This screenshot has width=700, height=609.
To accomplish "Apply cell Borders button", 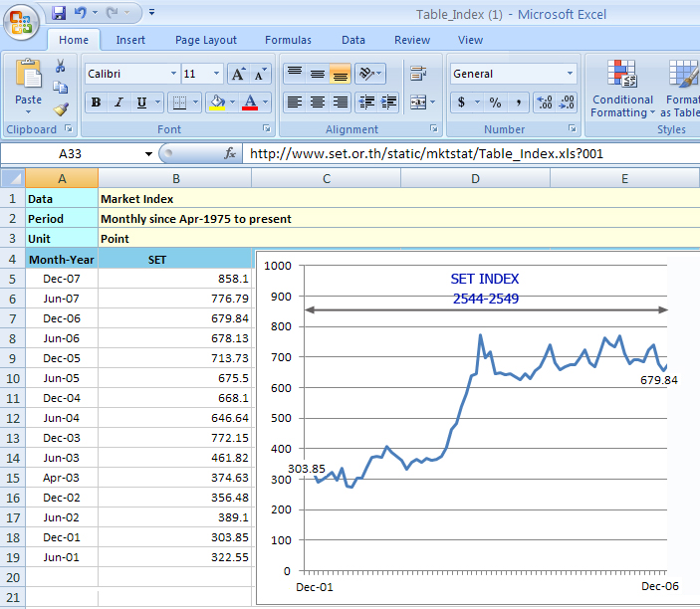I will coord(179,102).
